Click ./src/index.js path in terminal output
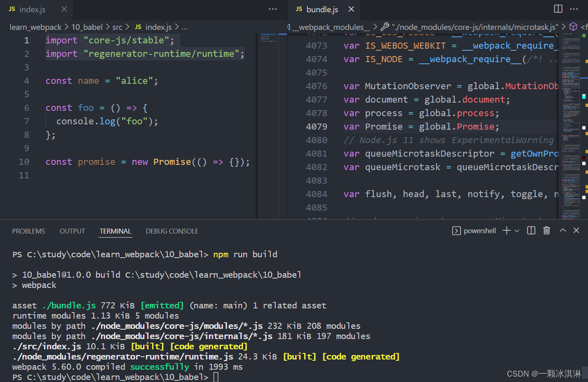 47,346
